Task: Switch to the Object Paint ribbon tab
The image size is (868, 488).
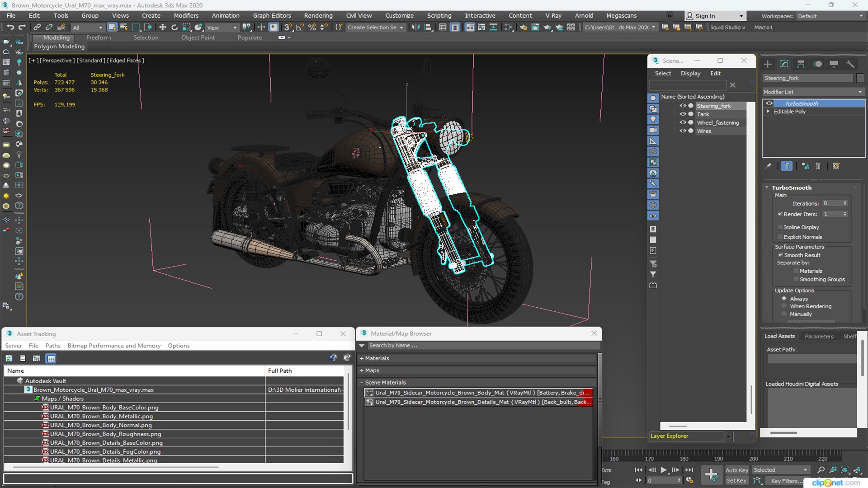Action: point(198,38)
